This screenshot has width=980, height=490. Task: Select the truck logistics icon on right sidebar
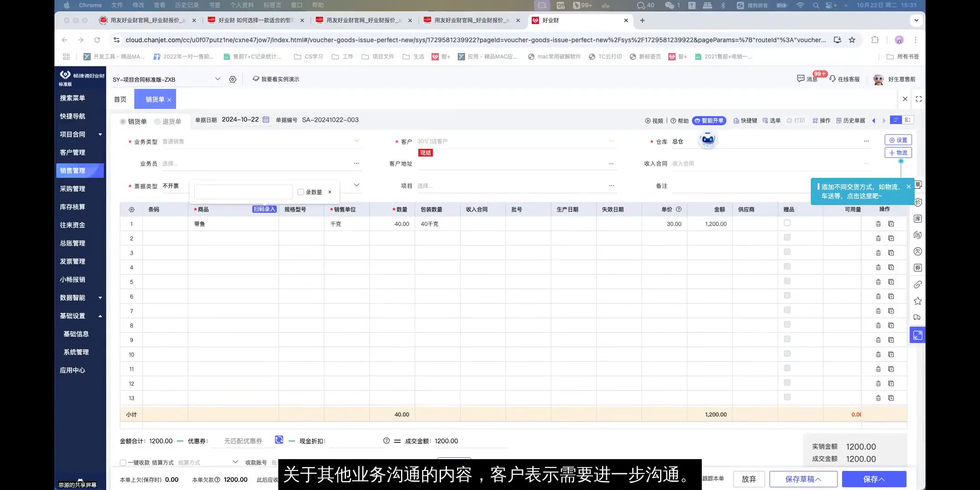917,317
